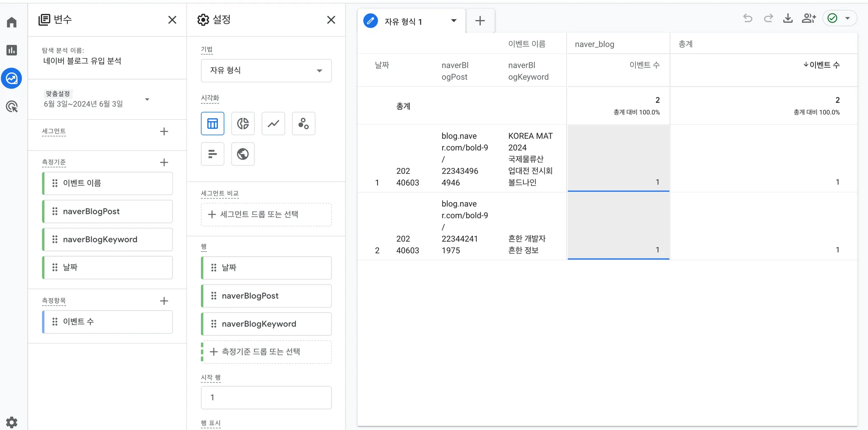
Task: Undo the last change
Action: [748, 18]
